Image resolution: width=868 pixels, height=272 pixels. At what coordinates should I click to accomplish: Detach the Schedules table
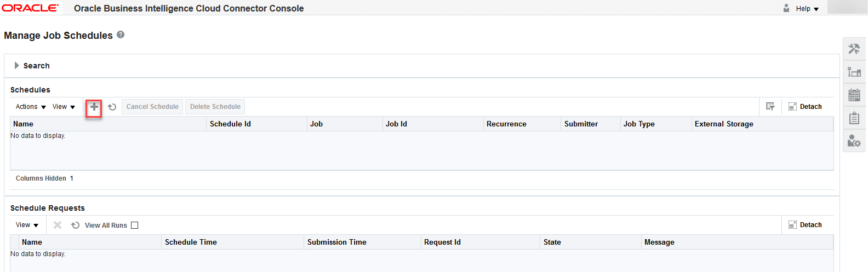coord(805,107)
